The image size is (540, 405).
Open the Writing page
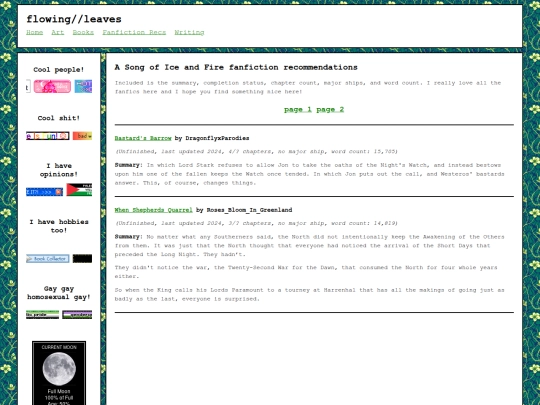189,32
